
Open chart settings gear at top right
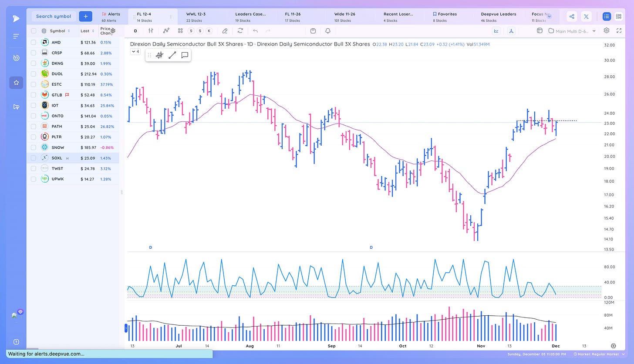click(607, 30)
